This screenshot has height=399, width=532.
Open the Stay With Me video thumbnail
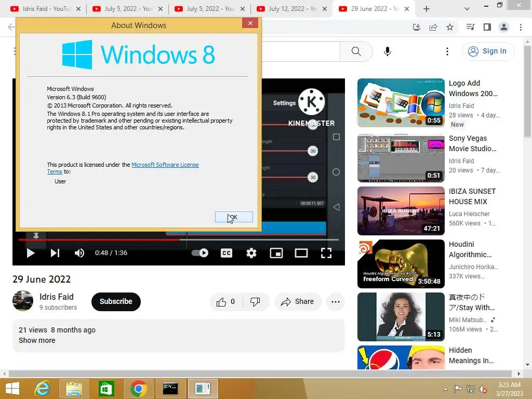(401, 317)
